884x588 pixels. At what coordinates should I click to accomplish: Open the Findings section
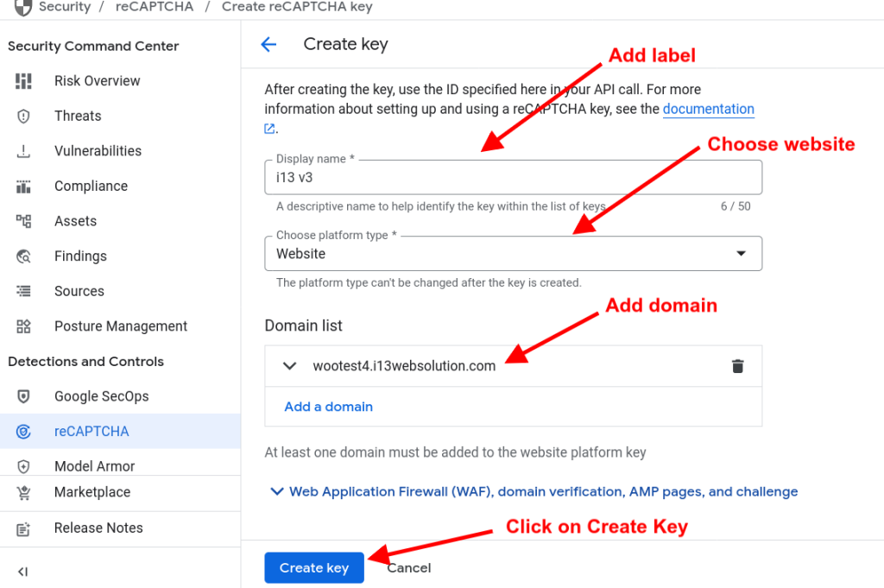click(80, 256)
